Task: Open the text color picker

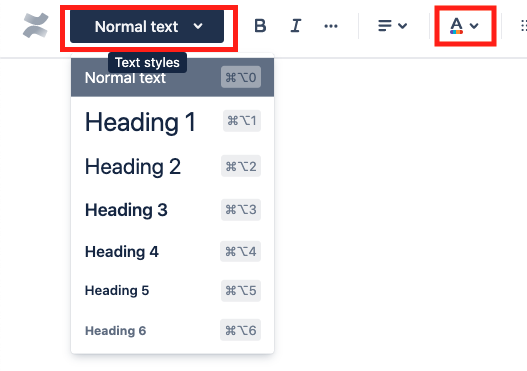Action: point(464,26)
